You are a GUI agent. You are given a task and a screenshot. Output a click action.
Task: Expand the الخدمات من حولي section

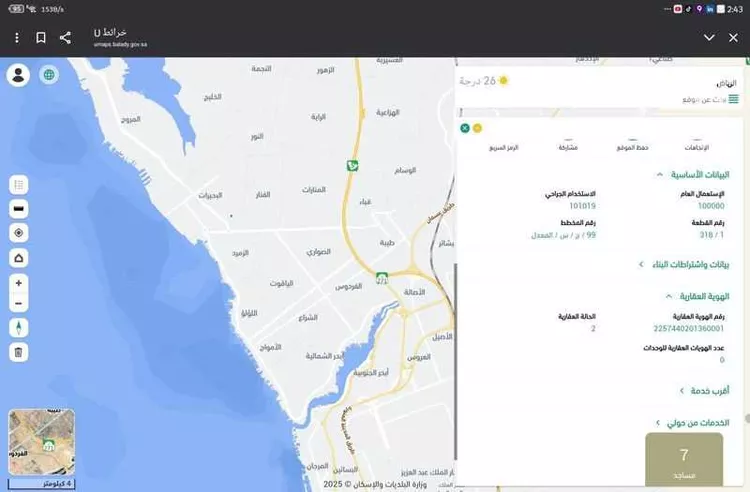(x=693, y=423)
